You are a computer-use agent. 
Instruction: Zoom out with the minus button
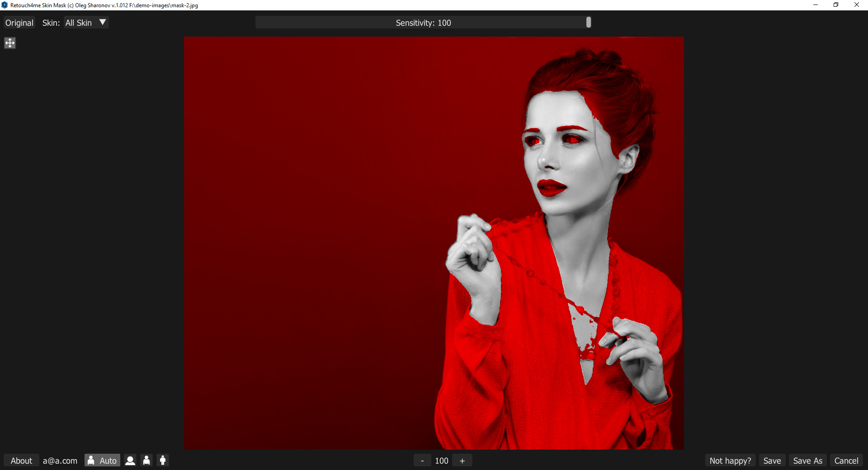click(422, 461)
